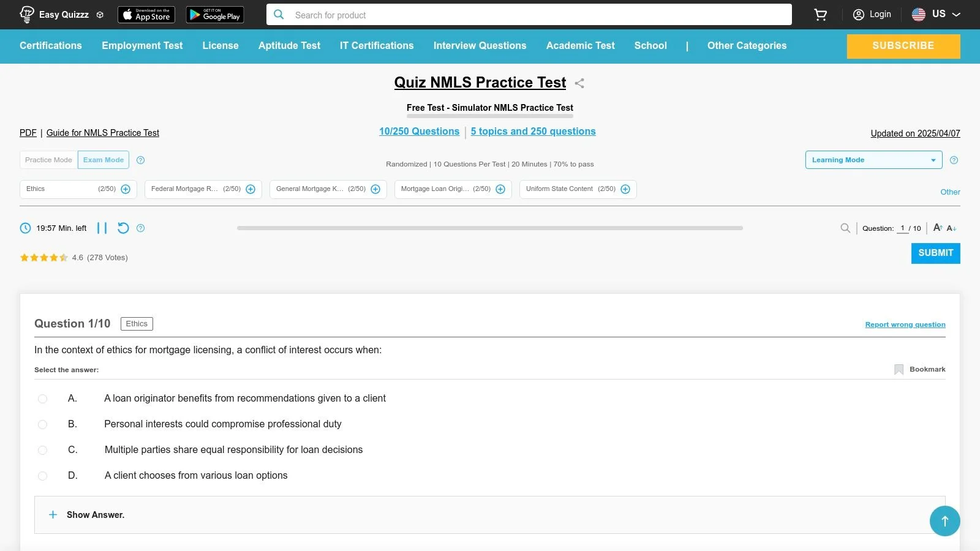Open the Guide for NMLS Practice Test link
The width and height of the screenshot is (980, 551).
click(102, 133)
